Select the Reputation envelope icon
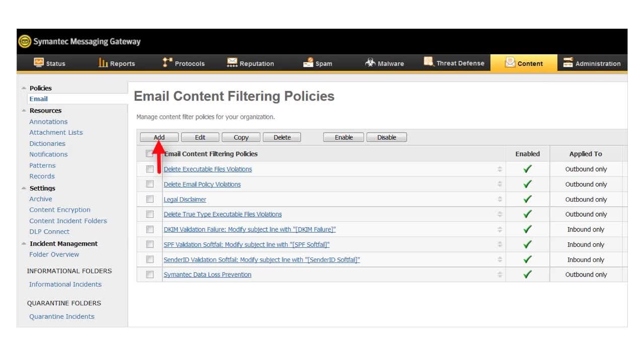 [232, 63]
